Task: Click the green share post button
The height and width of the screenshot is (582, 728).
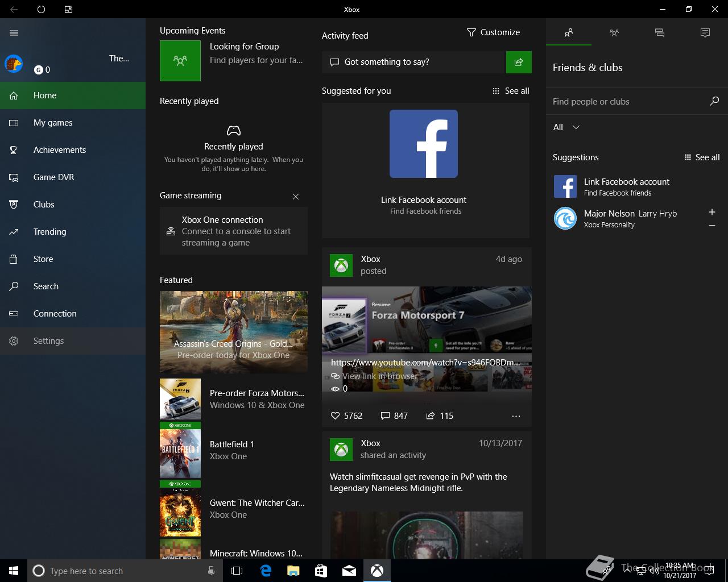Action: click(519, 62)
